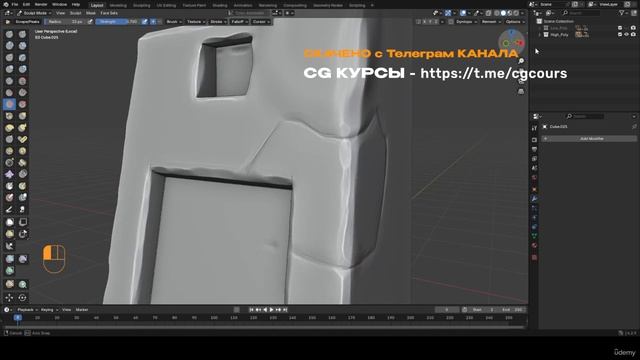640x360 pixels.
Task: Play the timeline animation
Action: pyautogui.click(x=271, y=310)
